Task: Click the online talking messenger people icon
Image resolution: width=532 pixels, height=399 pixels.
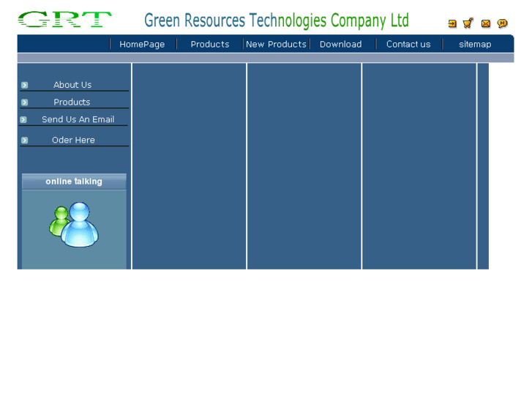Action: coord(74,225)
